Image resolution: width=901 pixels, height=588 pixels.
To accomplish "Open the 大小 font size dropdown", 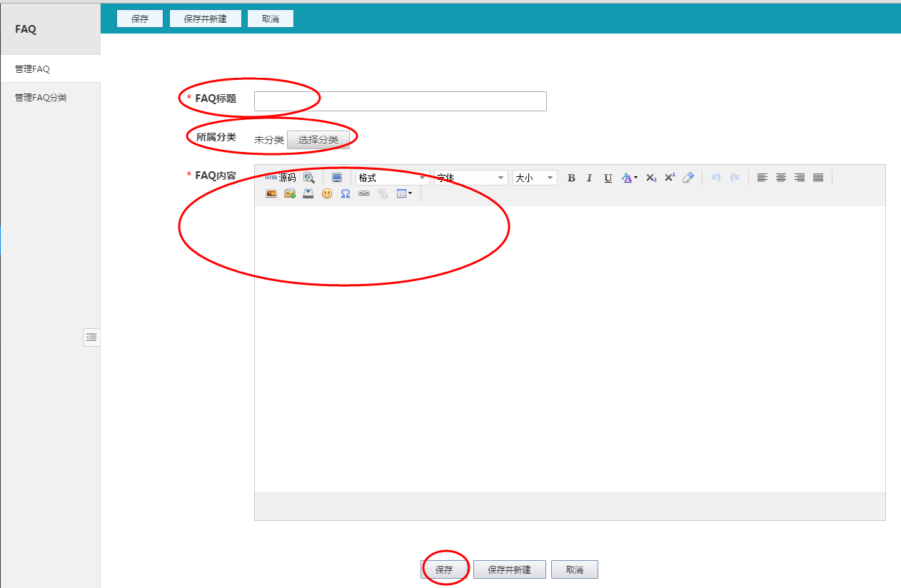I will coord(535,178).
